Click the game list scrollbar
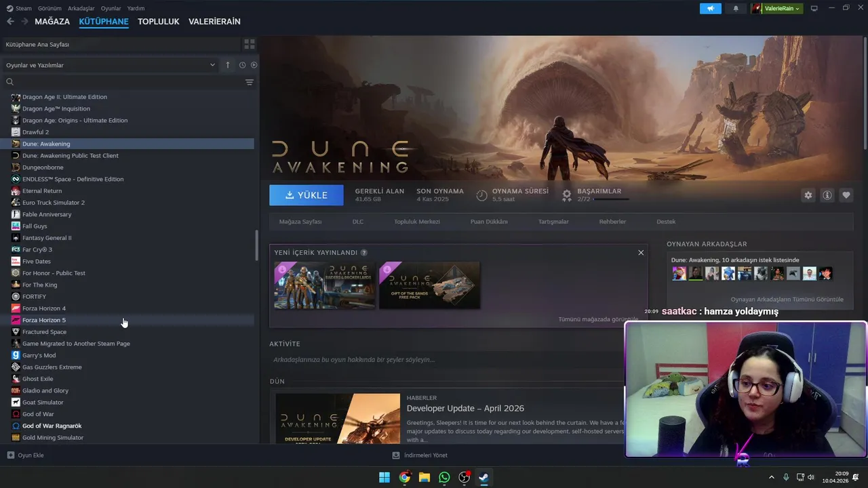 256,245
